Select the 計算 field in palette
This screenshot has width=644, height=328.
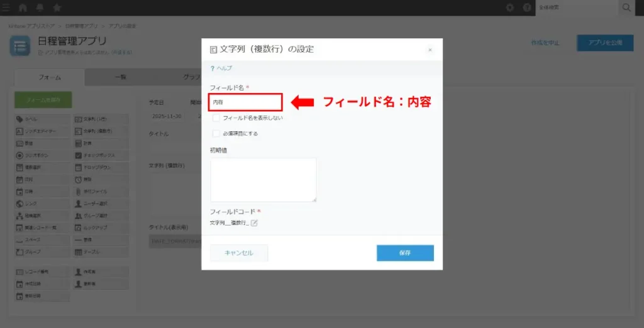101,143
